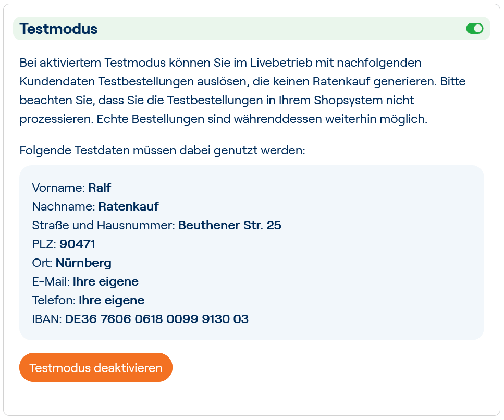504x420 pixels.
Task: Click the Testmodus description paragraph
Action: (242, 89)
